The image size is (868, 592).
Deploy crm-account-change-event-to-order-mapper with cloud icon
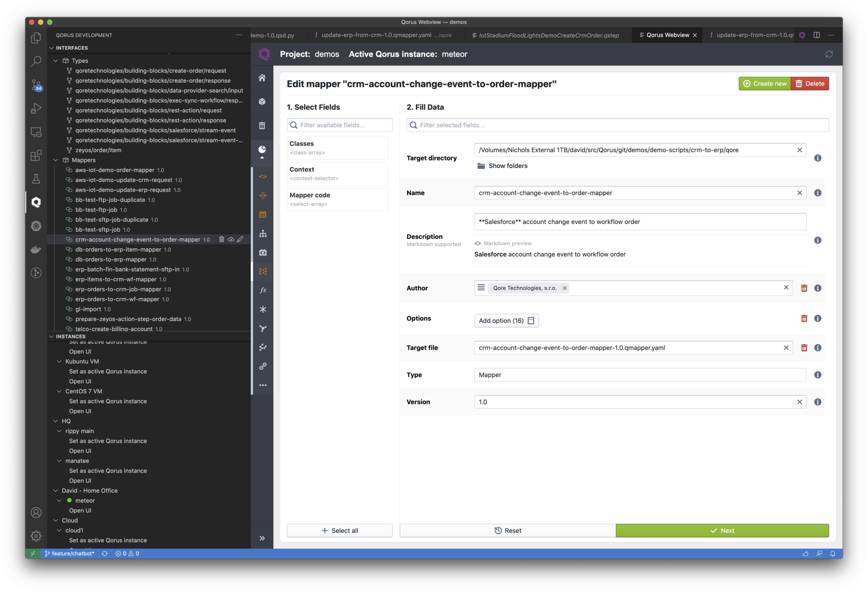[x=231, y=239]
